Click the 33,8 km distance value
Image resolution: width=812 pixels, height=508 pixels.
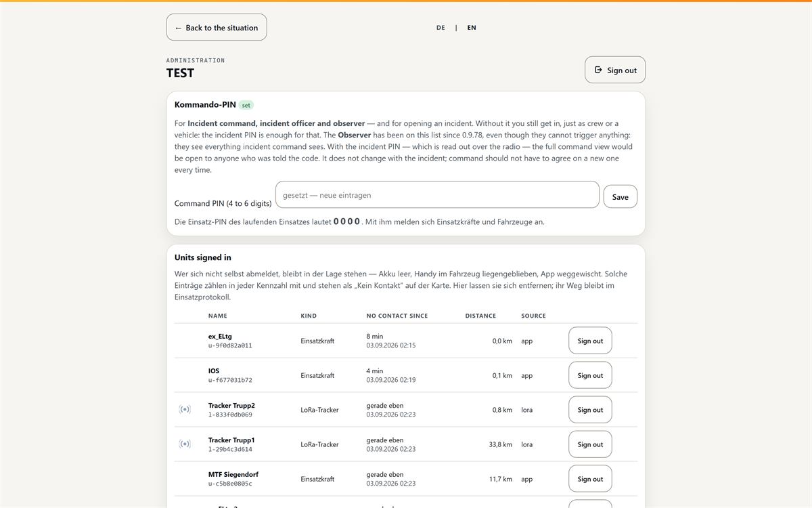click(501, 444)
